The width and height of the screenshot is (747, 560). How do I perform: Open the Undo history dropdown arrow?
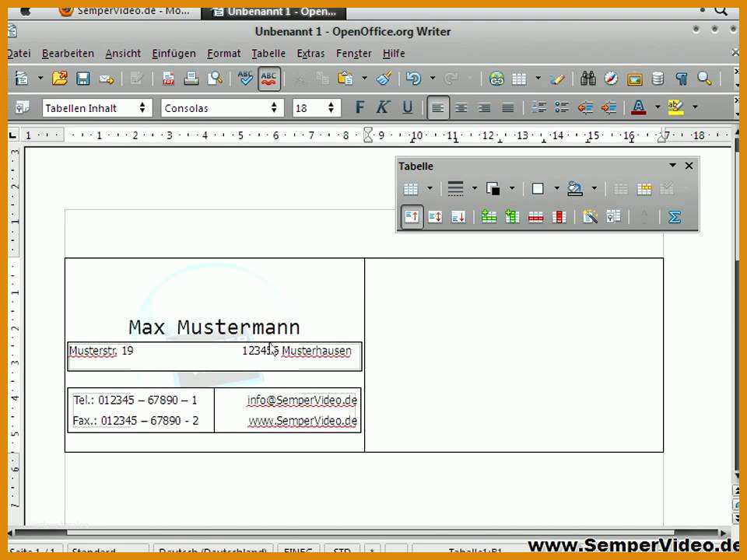point(433,78)
